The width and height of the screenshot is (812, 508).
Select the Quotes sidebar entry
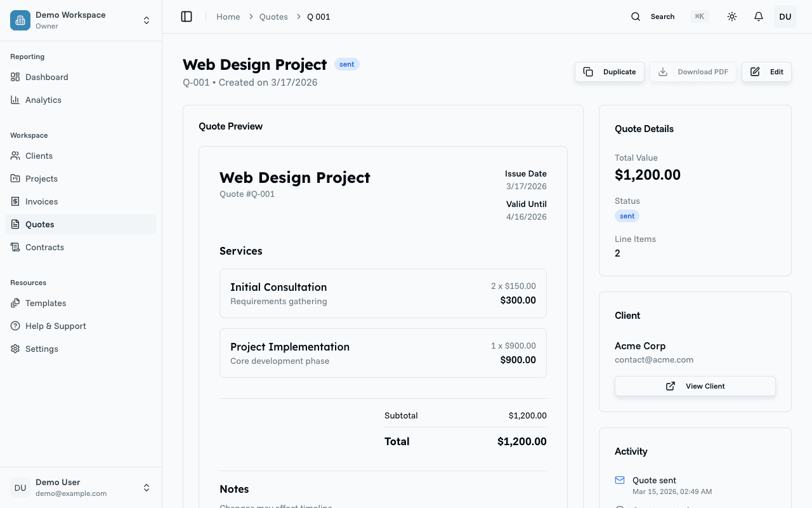click(x=81, y=224)
